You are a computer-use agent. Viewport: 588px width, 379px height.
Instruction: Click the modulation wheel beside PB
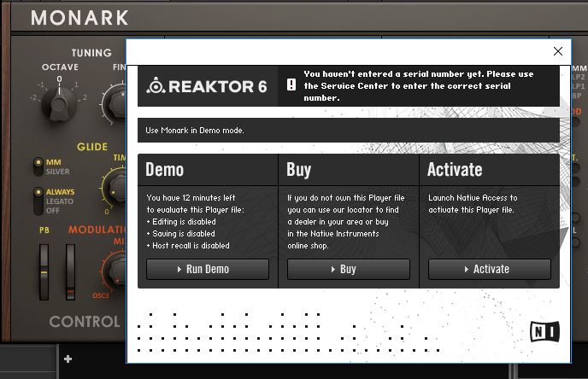coord(70,272)
